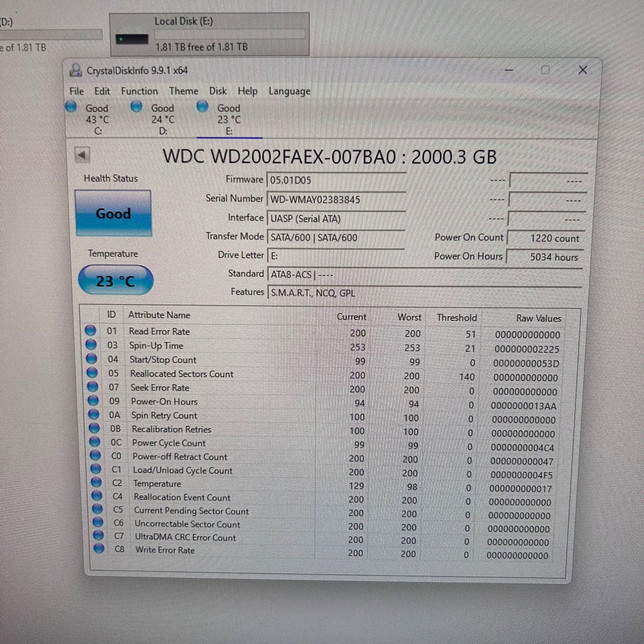Click the Transfer Mode field SATA/600
The height and width of the screenshot is (644, 644).
336,237
